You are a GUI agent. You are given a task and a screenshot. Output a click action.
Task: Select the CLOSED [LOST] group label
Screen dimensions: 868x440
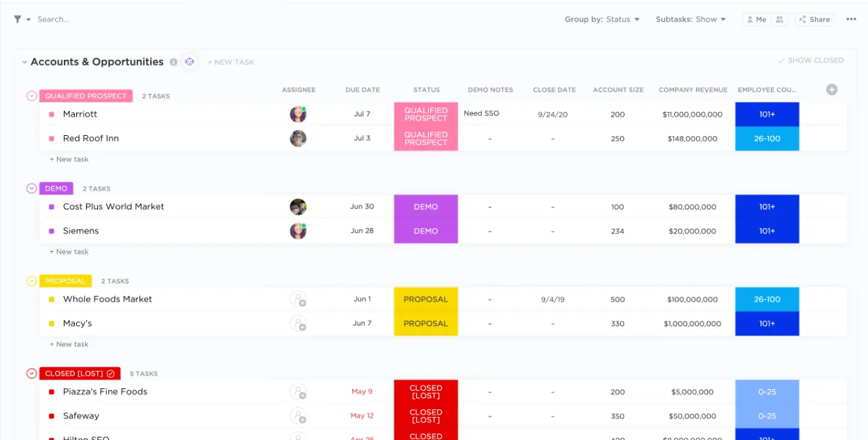[80, 373]
